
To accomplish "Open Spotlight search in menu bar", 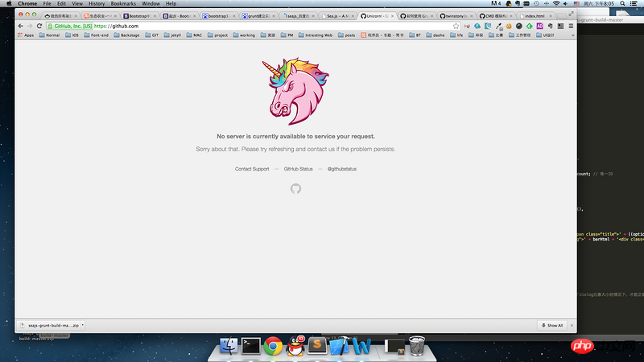I will pos(622,3).
